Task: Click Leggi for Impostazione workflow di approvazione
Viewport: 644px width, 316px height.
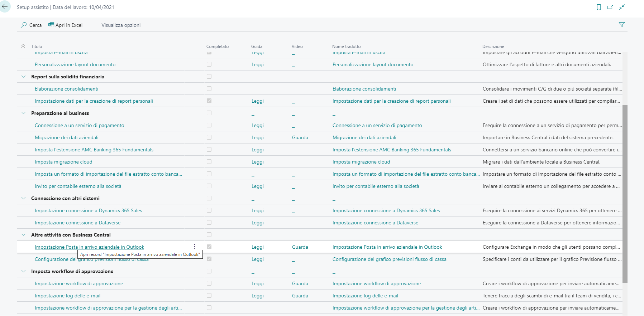Action: point(257,283)
